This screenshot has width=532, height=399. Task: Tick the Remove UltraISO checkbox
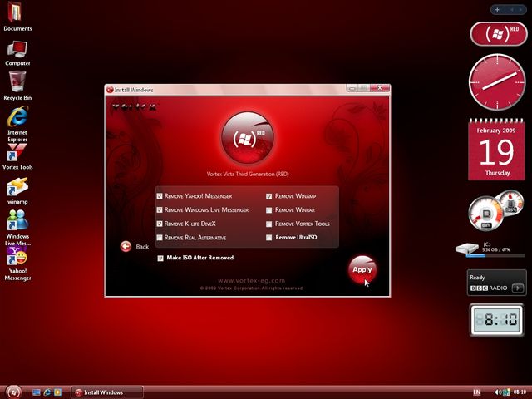pos(269,238)
